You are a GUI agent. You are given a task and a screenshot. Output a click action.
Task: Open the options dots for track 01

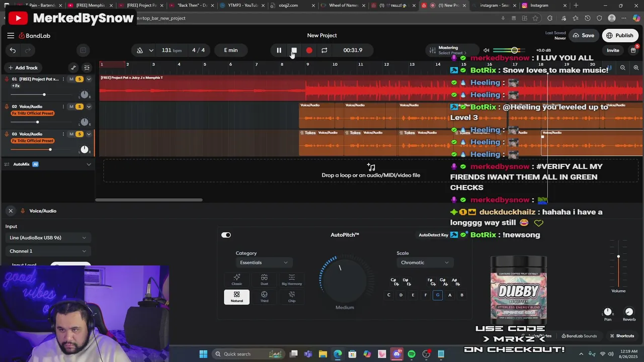63,79
